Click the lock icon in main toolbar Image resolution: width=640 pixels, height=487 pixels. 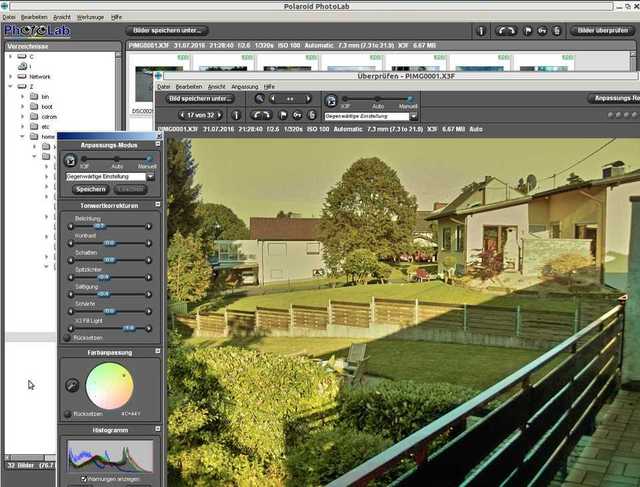coord(542,31)
